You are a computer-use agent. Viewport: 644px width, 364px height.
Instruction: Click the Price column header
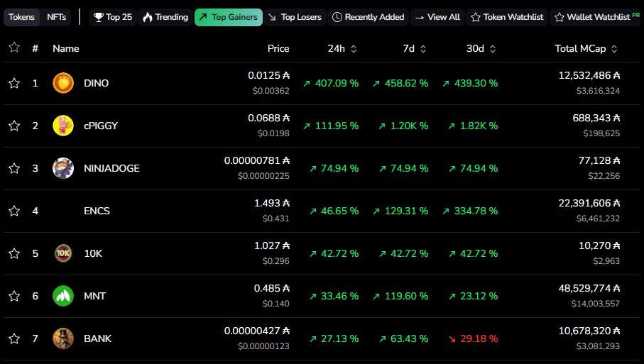point(278,48)
